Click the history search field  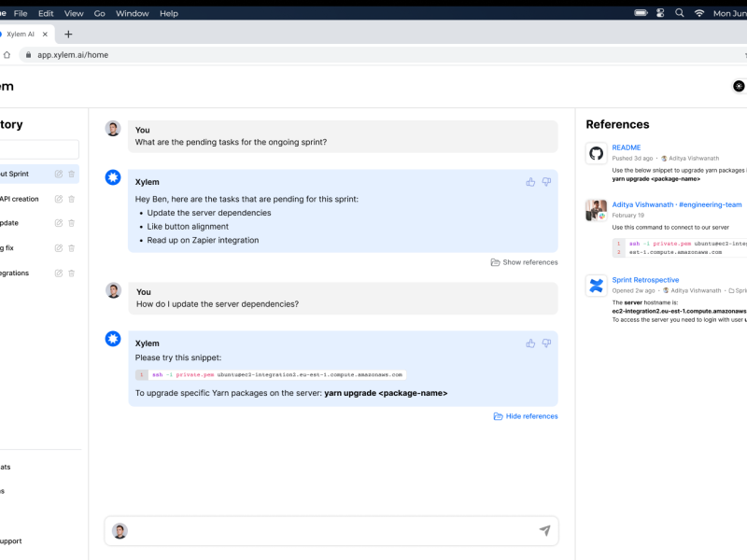click(x=39, y=149)
